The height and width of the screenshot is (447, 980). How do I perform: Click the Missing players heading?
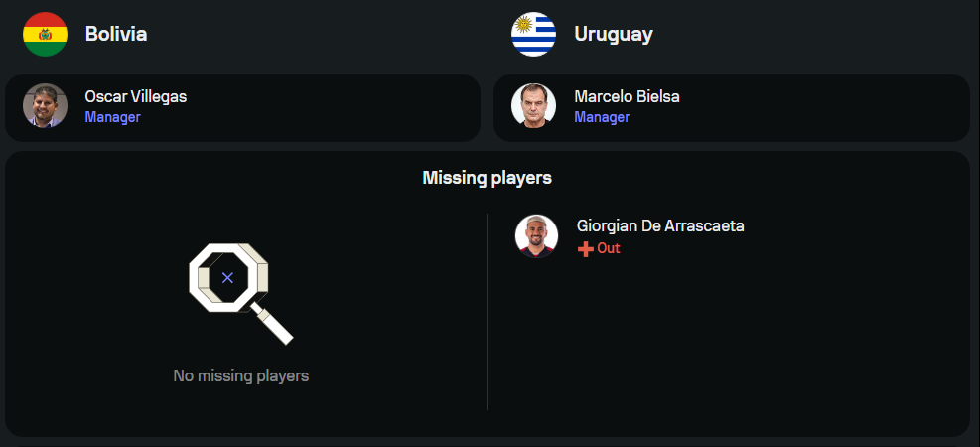[488, 178]
